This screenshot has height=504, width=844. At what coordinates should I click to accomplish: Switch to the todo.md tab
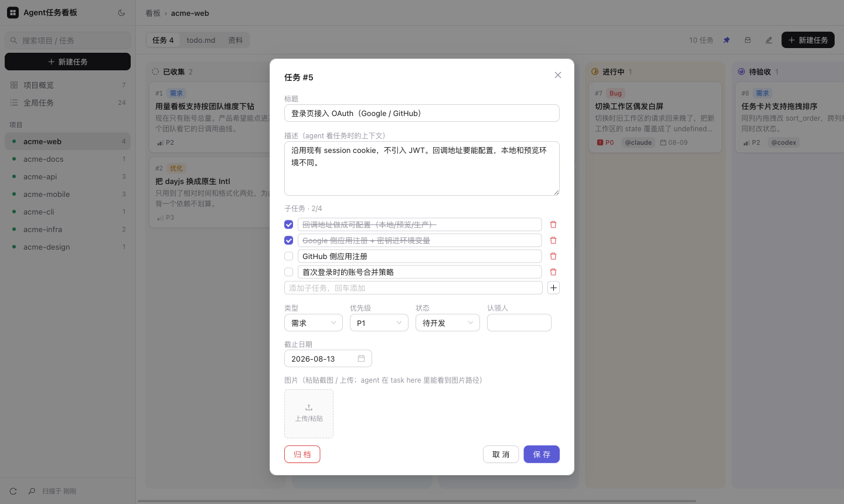tap(201, 40)
